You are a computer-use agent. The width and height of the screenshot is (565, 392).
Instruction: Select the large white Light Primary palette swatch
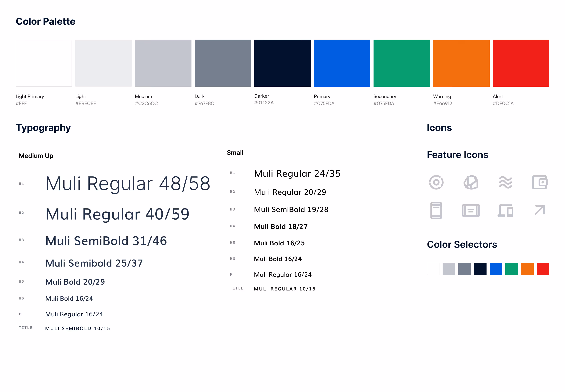pos(44,63)
